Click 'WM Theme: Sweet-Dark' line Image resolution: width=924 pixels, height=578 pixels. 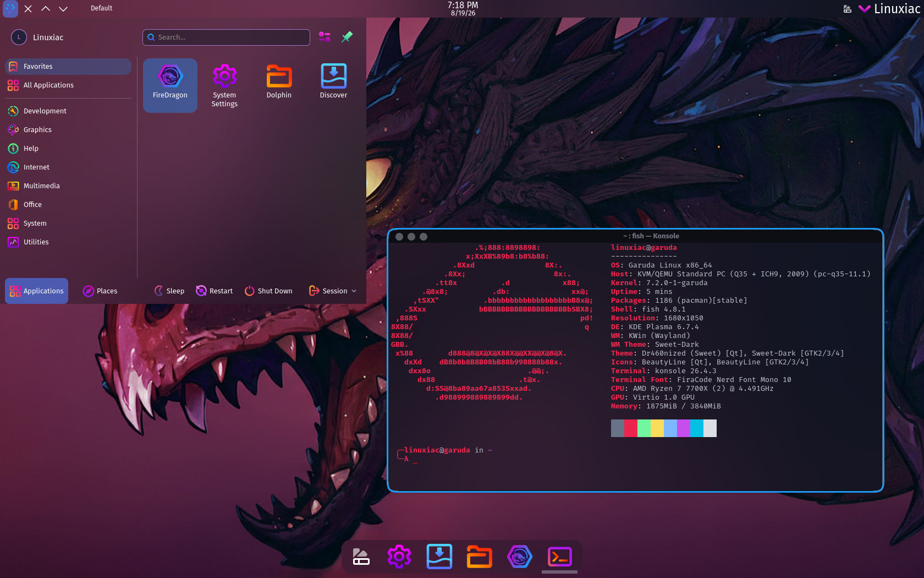(655, 345)
